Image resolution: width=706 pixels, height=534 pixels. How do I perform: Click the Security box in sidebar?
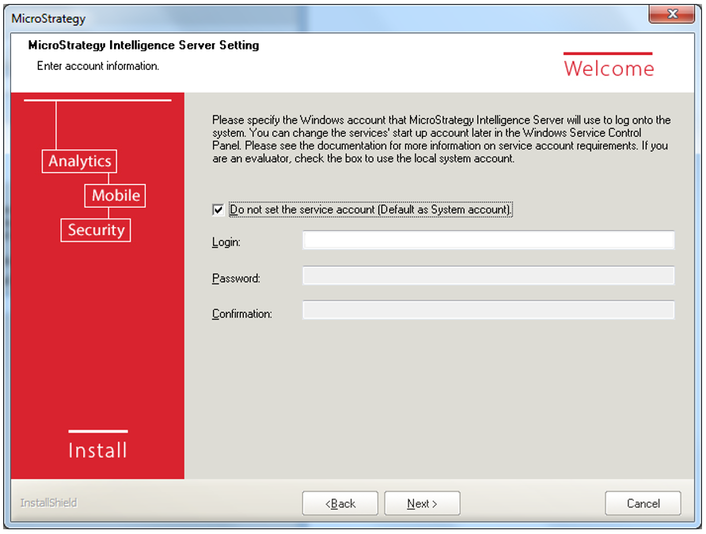(x=96, y=230)
